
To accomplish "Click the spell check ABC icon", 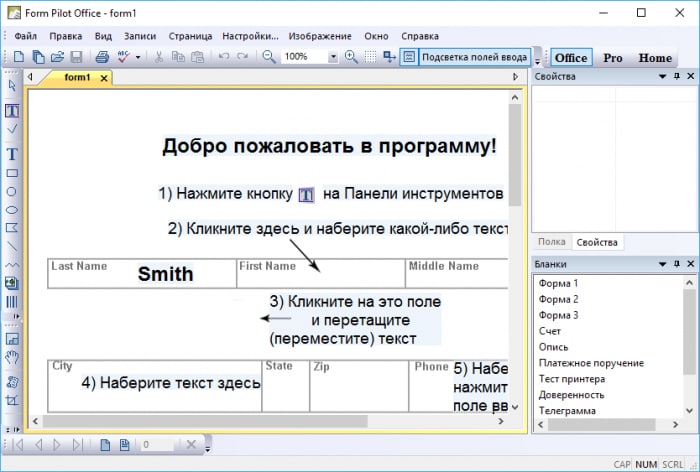I will [x=123, y=57].
